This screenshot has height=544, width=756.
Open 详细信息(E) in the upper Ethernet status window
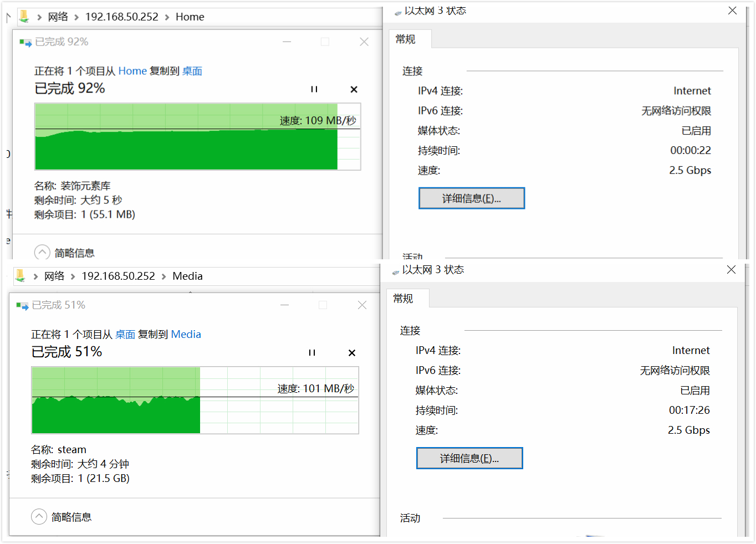[x=471, y=198]
